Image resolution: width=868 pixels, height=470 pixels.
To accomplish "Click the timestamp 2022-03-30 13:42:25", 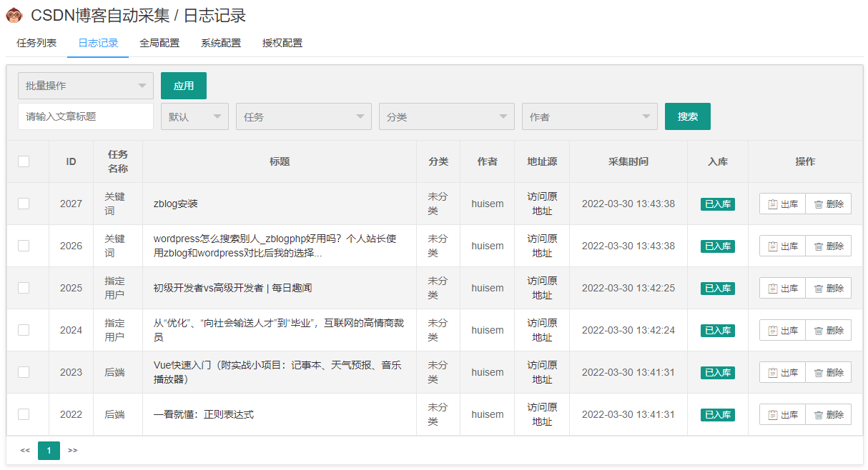I will point(628,288).
